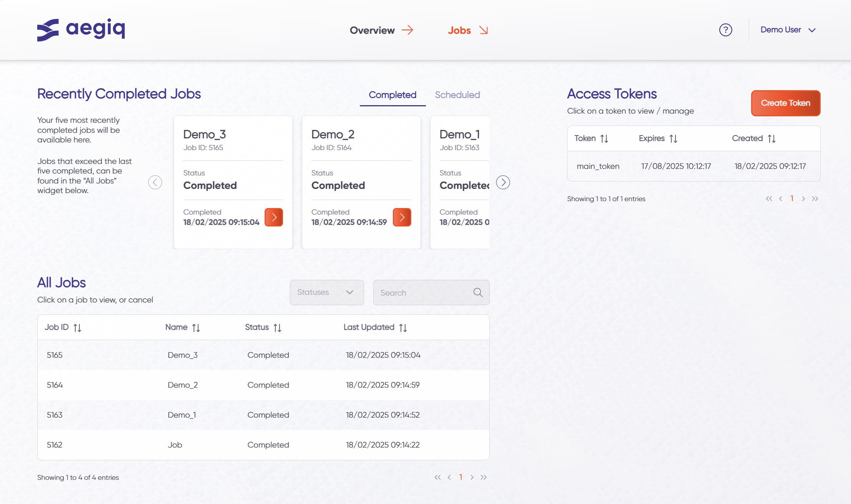Click the search magnifier icon
The image size is (851, 504).
point(478,292)
